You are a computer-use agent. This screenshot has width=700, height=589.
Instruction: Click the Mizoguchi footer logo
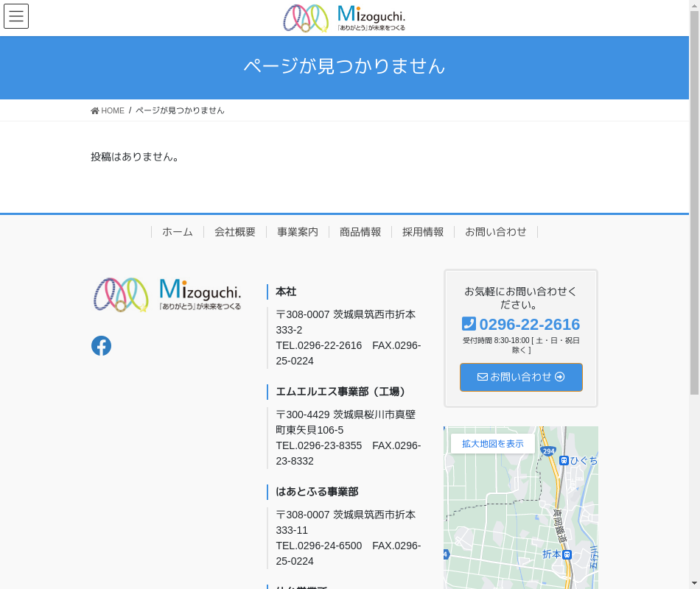[167, 294]
